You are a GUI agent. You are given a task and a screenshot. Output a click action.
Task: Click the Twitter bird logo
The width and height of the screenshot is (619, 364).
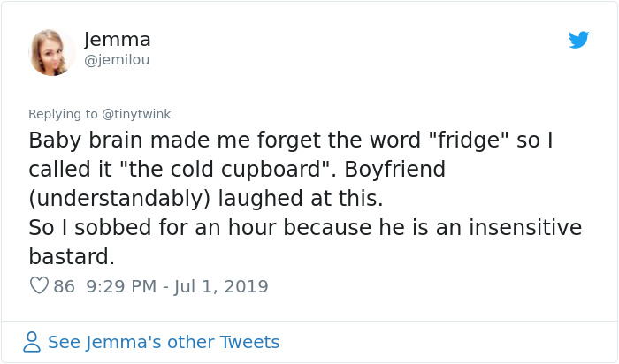point(578,40)
